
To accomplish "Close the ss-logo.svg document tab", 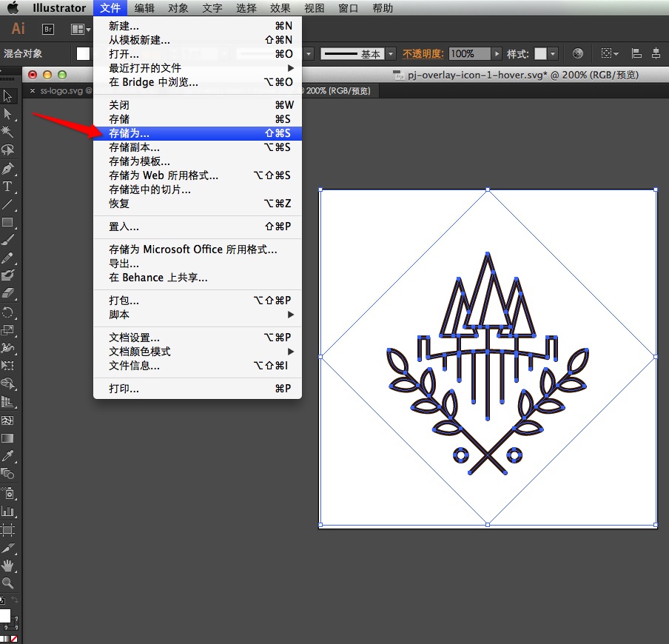I will point(32,90).
